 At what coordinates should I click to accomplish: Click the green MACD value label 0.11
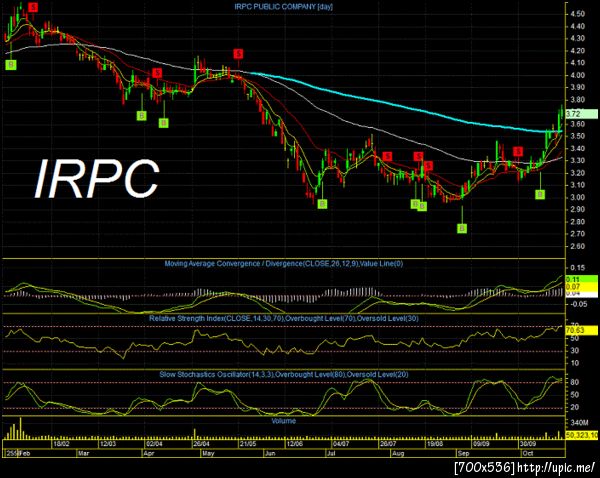tap(581, 279)
